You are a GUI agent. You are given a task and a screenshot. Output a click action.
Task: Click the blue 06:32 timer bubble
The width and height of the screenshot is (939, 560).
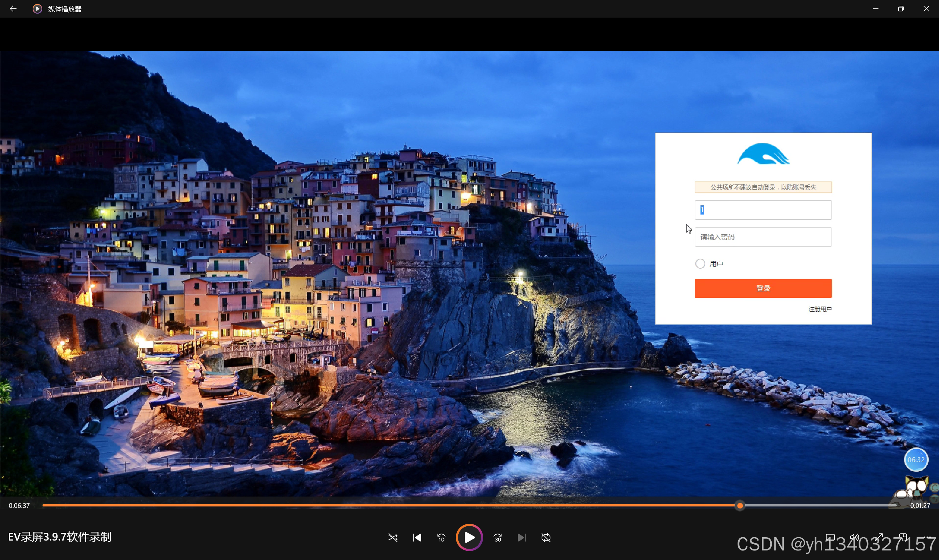tap(916, 460)
